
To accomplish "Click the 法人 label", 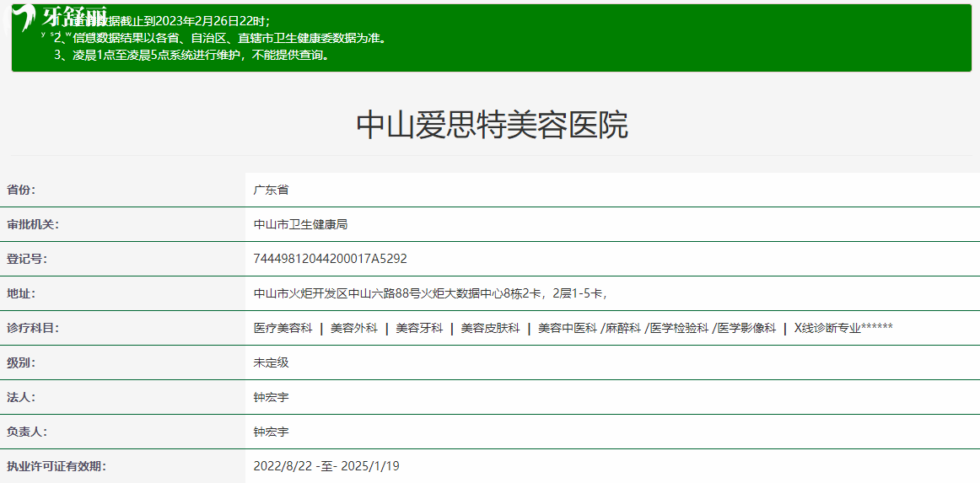I will click(x=21, y=397).
